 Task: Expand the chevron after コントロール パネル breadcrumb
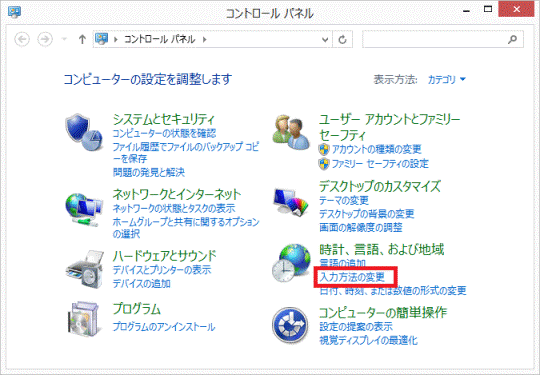pos(205,39)
